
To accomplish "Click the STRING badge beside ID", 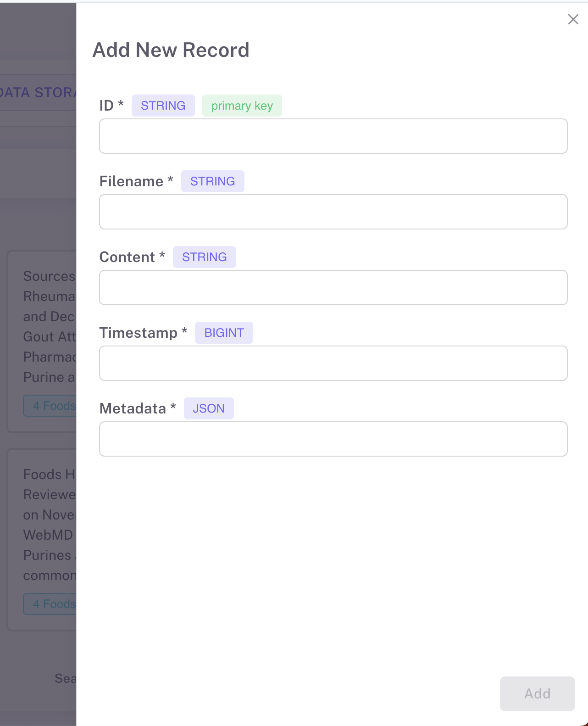I will pos(163,106).
